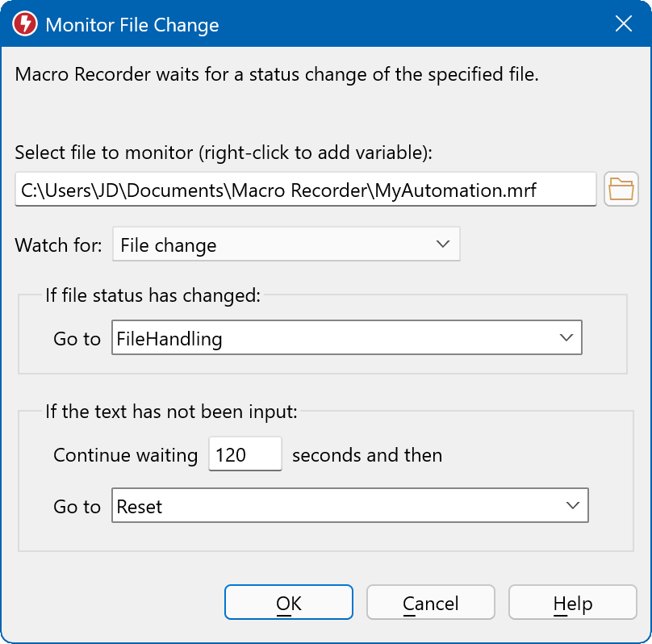Click "Go to" label beside Reset dropdown

[x=77, y=507]
